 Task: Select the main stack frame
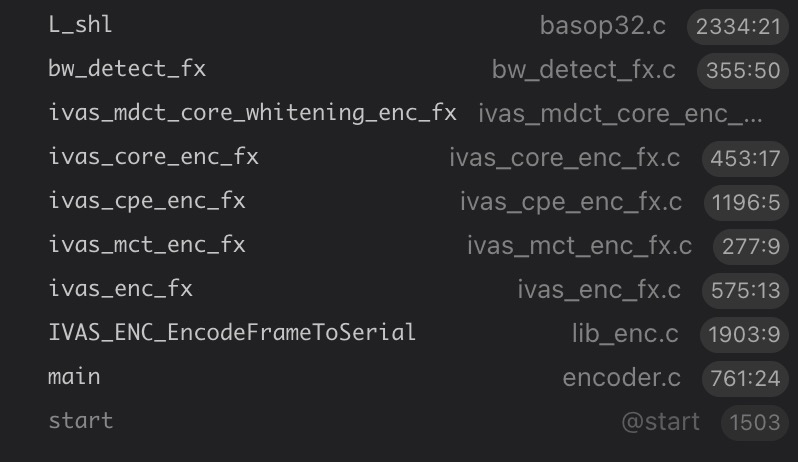click(74, 377)
